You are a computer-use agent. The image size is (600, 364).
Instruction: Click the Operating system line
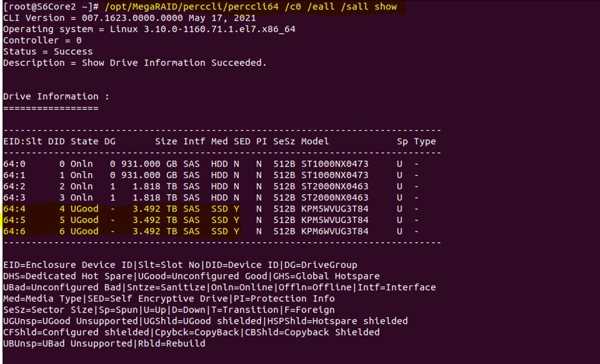tap(149, 29)
